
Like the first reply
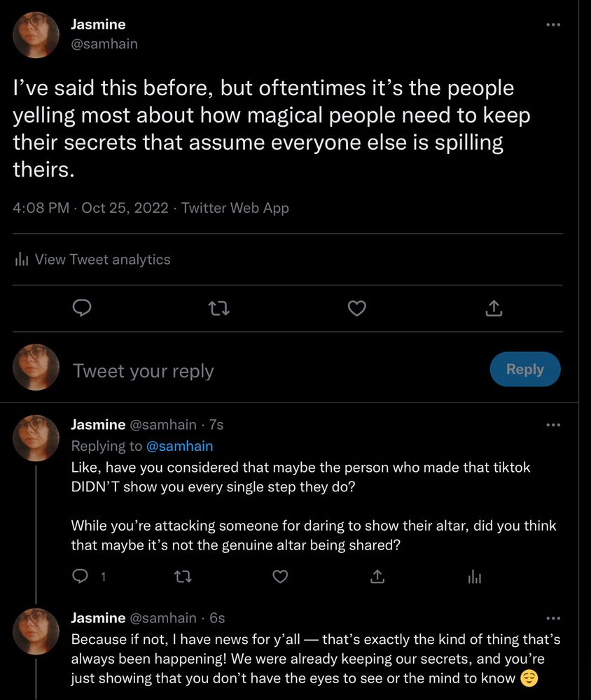pos(280,575)
